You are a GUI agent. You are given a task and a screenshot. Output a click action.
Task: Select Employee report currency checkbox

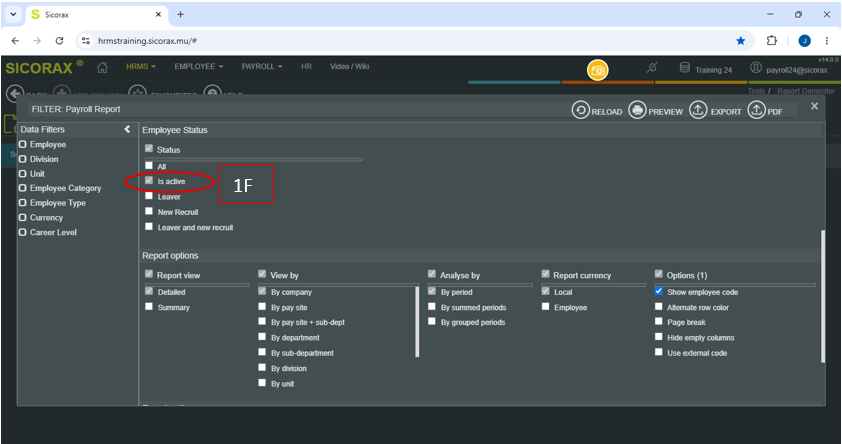(546, 307)
